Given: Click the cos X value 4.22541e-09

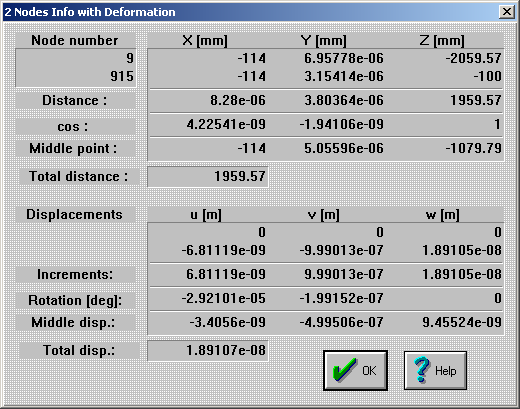Looking at the screenshot, I should click(226, 124).
